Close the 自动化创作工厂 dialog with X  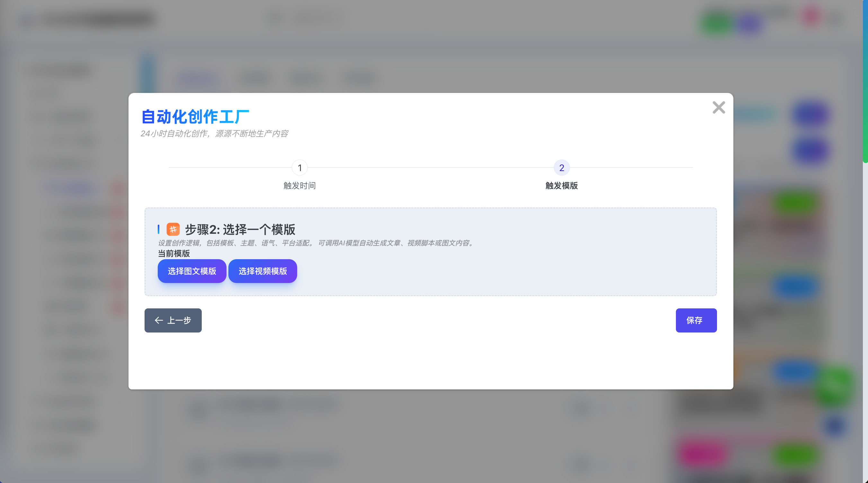click(x=718, y=108)
